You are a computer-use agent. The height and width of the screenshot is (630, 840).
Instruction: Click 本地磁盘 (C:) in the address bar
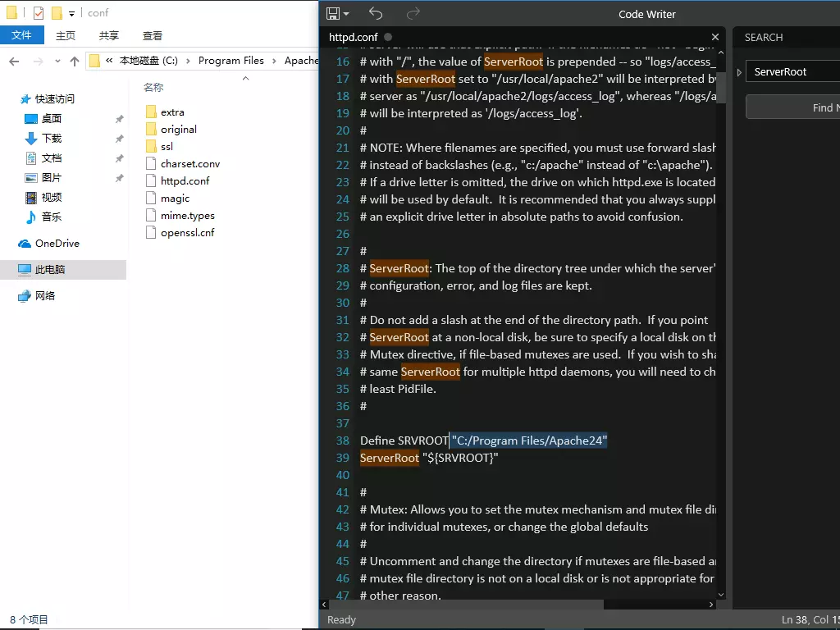pyautogui.click(x=148, y=61)
